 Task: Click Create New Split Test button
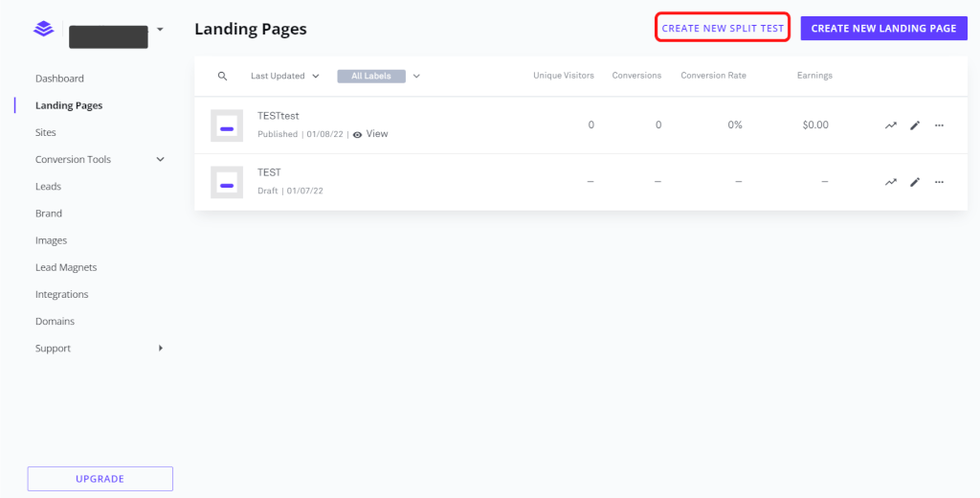point(723,28)
